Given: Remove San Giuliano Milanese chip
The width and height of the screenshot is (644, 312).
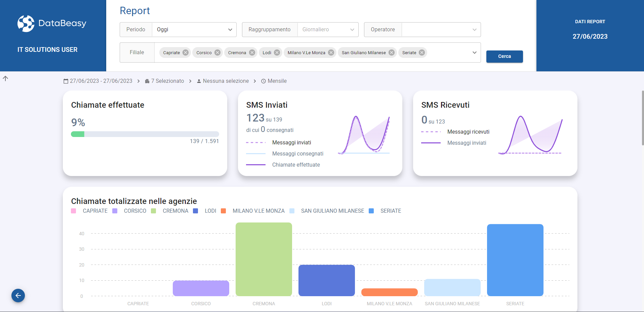Looking at the screenshot, I should (392, 53).
